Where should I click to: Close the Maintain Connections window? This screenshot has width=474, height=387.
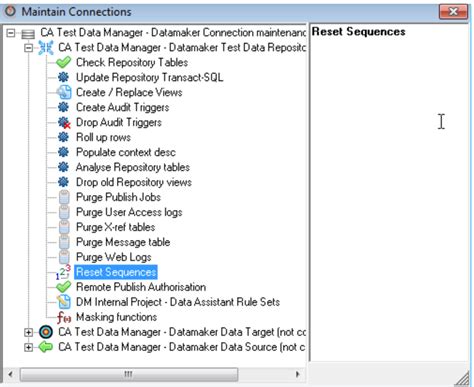tap(453, 12)
